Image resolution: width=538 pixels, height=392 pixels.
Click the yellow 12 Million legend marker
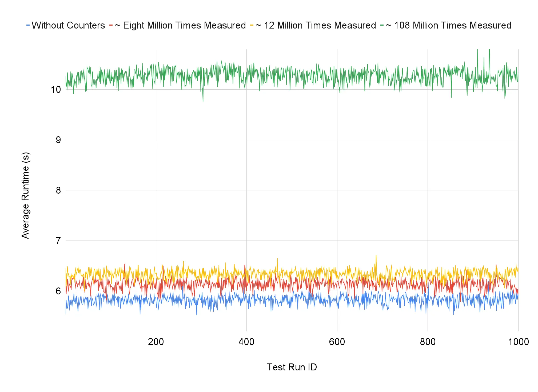tap(252, 25)
